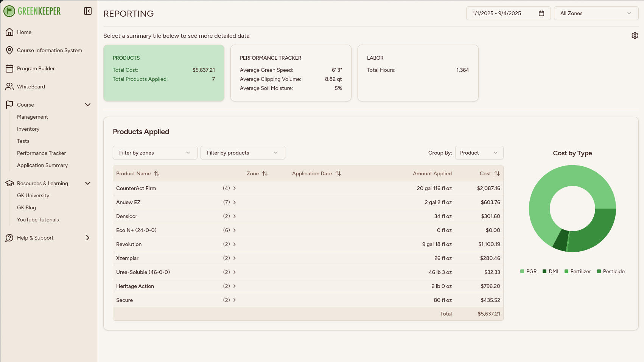The image size is (644, 362).
Task: Click the 46 lb 3 oz amount
Action: tap(440, 272)
